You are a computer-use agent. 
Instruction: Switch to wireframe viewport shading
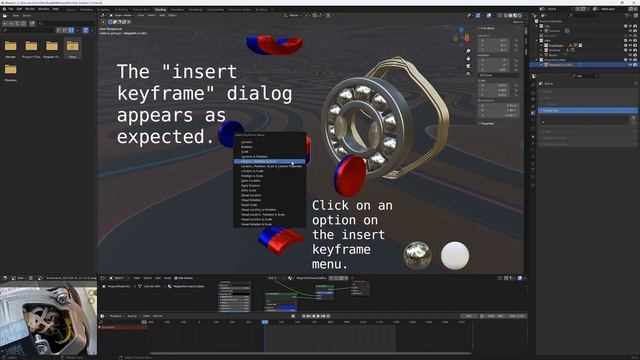pyautogui.click(x=506, y=16)
